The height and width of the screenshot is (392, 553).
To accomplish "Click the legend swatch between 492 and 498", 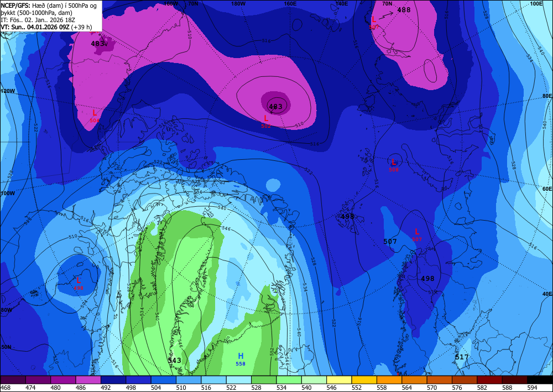I will point(113,380).
